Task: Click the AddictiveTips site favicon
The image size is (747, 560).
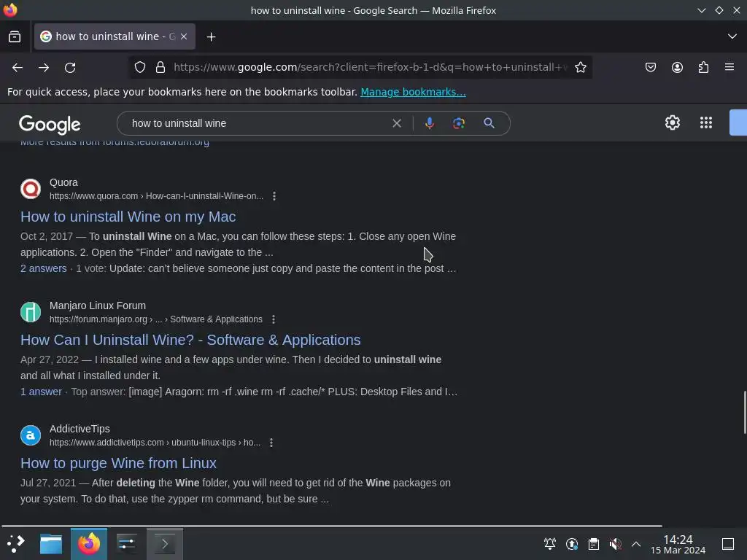Action: pos(31,436)
